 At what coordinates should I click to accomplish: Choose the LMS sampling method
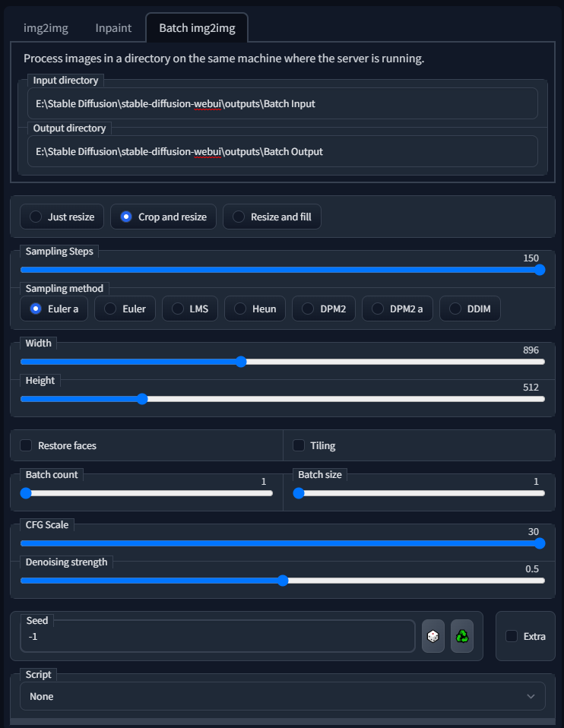pos(190,309)
